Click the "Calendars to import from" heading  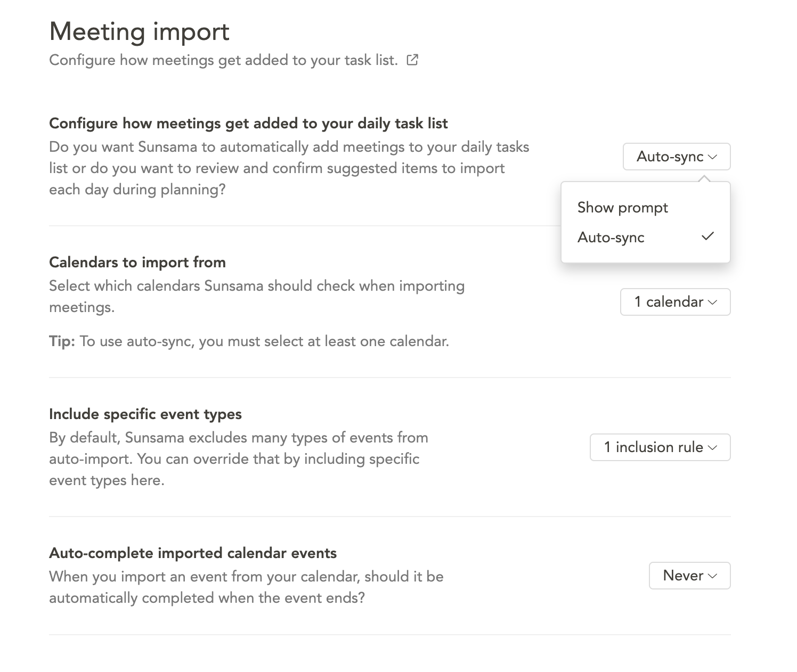coord(137,262)
